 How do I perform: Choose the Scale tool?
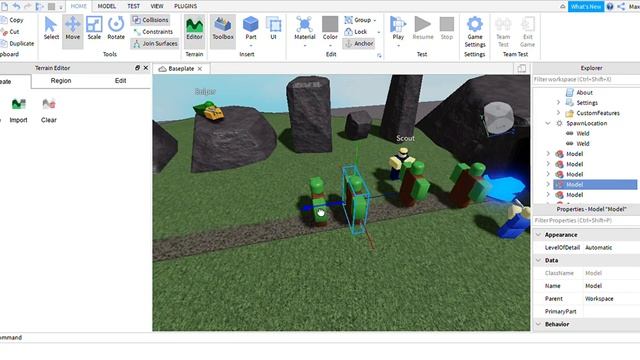point(94,29)
